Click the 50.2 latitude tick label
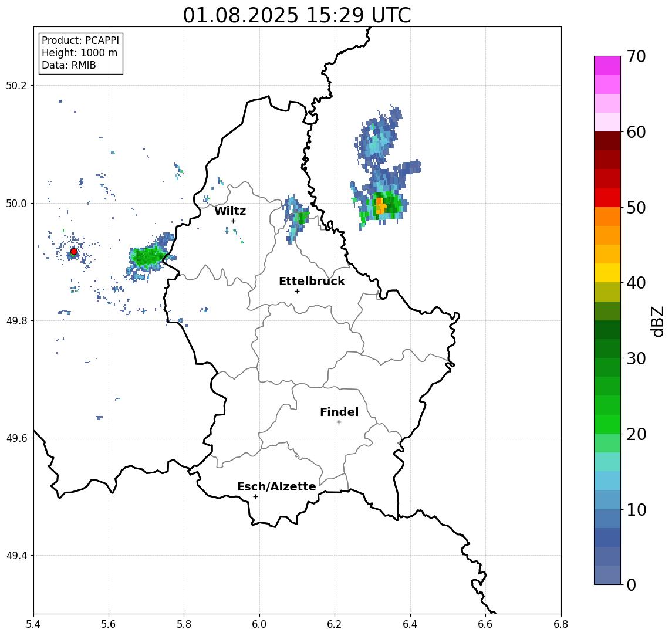The image size is (672, 636). pos(16,85)
